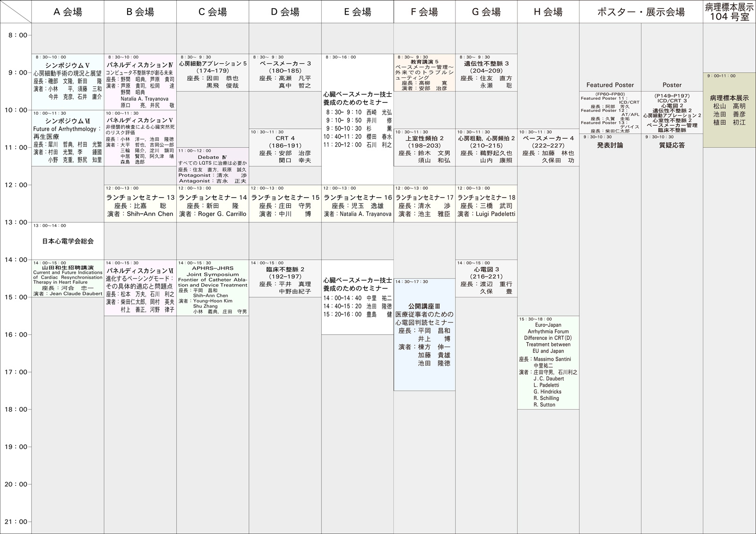Open the 教育講演 5 session

coord(424,72)
